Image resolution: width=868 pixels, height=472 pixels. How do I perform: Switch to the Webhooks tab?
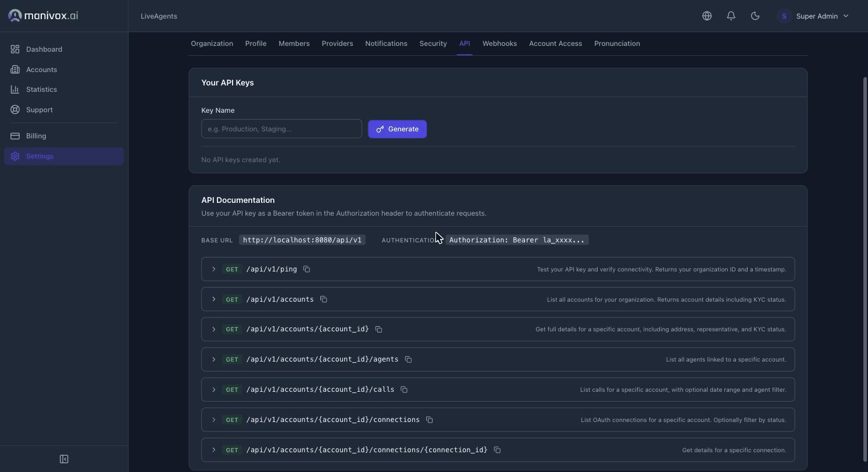coord(499,44)
